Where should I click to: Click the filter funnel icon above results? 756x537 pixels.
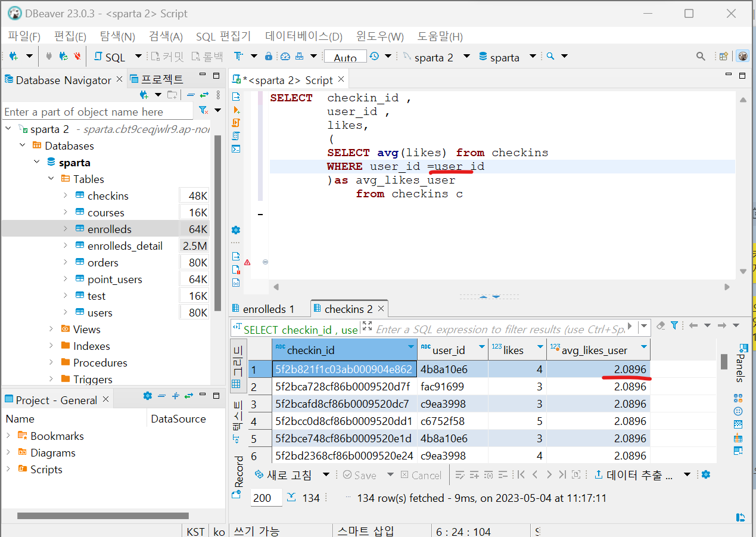coord(674,325)
